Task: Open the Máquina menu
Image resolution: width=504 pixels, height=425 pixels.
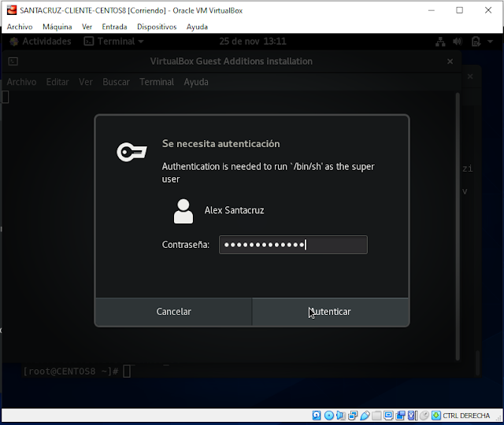Action: pos(57,27)
